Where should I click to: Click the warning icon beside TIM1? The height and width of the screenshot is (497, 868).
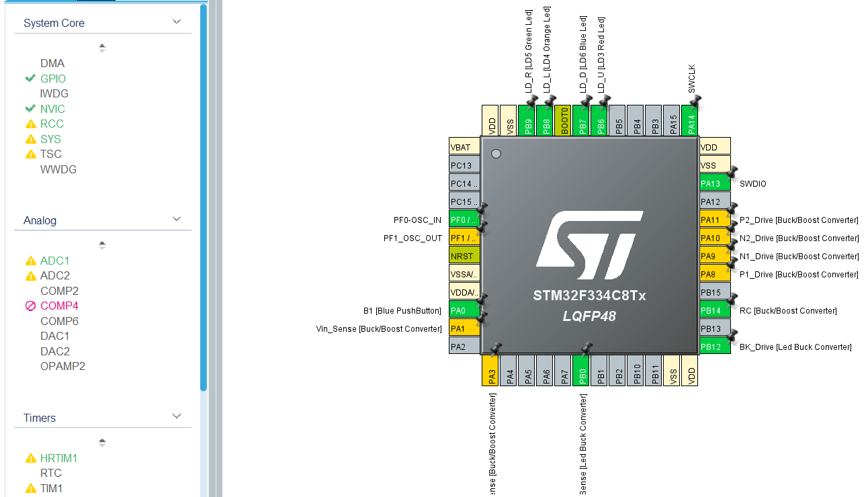click(30, 488)
